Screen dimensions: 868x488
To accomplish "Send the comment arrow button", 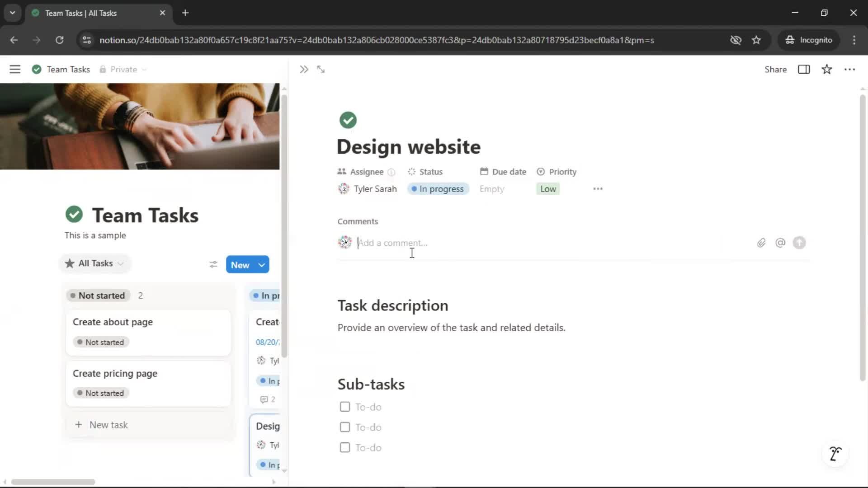I will (x=799, y=243).
